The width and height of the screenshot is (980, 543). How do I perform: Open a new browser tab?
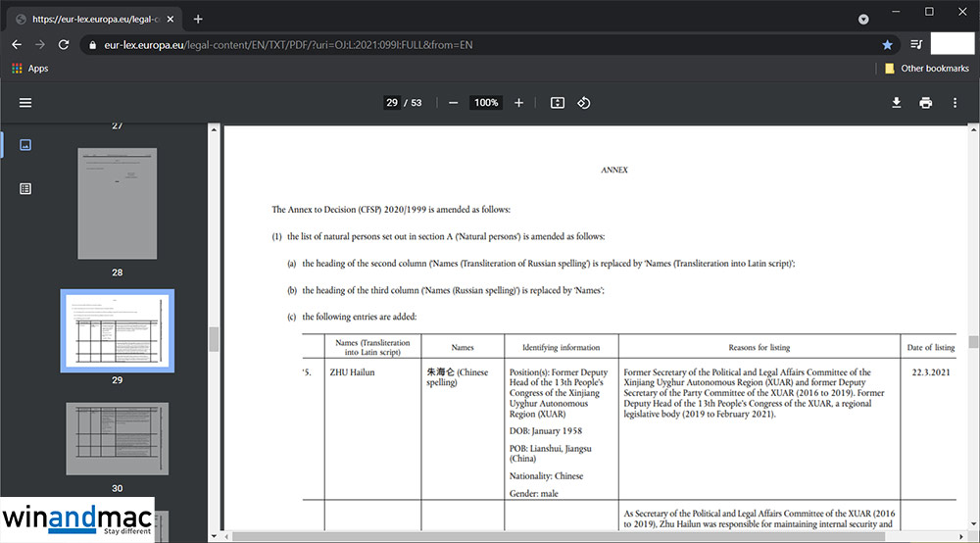(198, 19)
